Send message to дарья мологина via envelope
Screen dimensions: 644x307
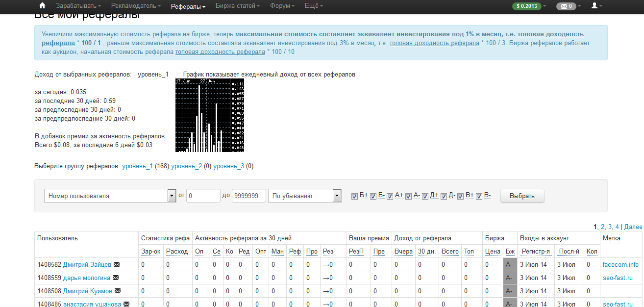coord(116,278)
